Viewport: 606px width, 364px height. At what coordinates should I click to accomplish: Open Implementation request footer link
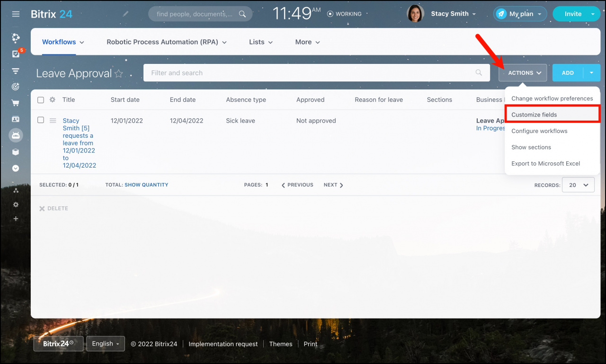[x=223, y=344]
